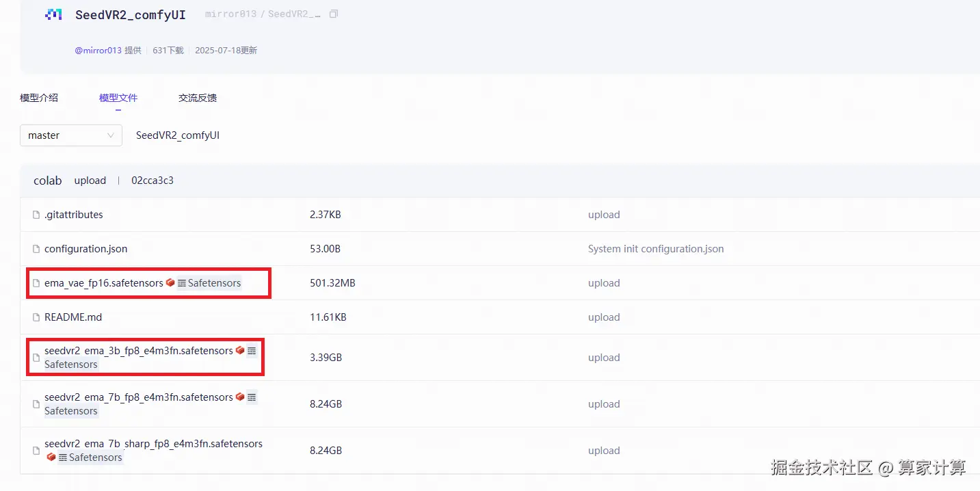Open .gitattributes file
The width and height of the screenshot is (980, 491).
pos(74,215)
